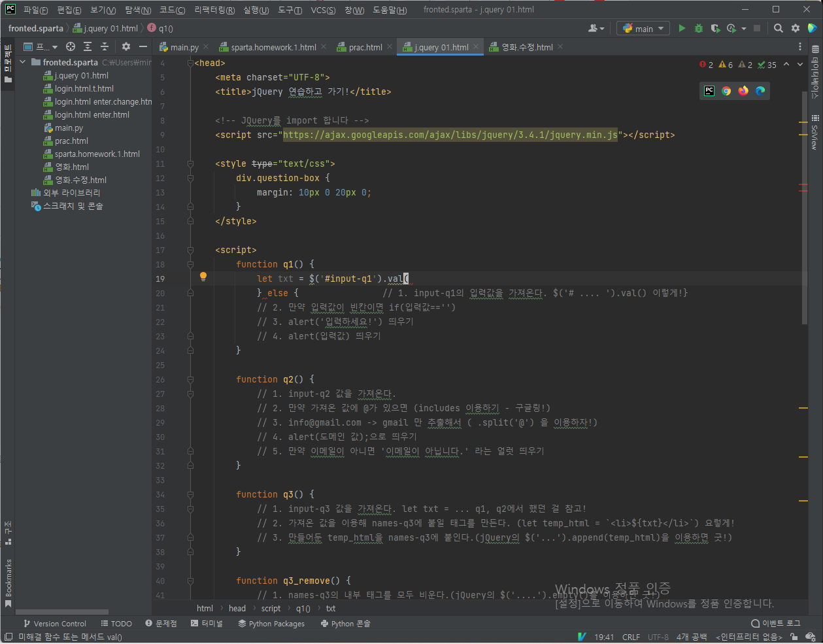Open IDE settings gear in top toolbar

796,28
